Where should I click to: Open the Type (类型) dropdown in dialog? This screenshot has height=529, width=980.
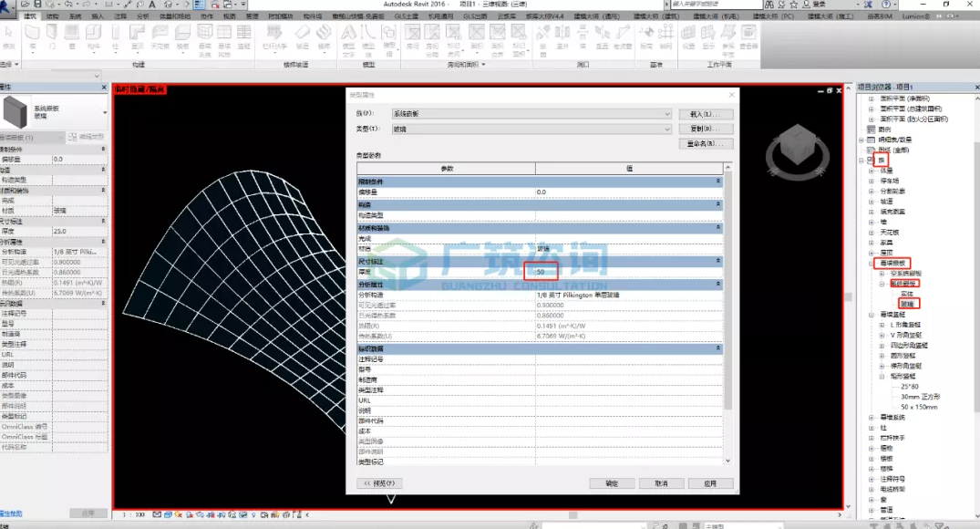[x=531, y=129]
